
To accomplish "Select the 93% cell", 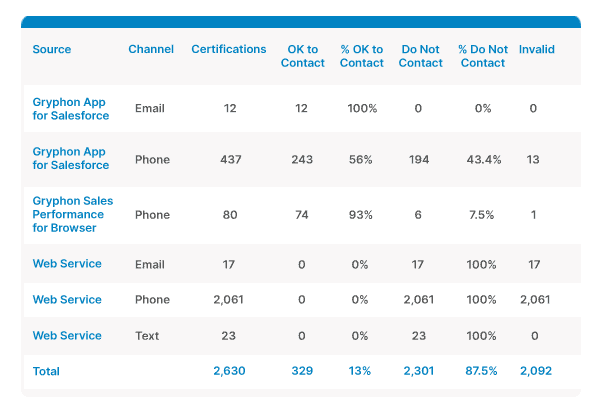I will (x=360, y=215).
